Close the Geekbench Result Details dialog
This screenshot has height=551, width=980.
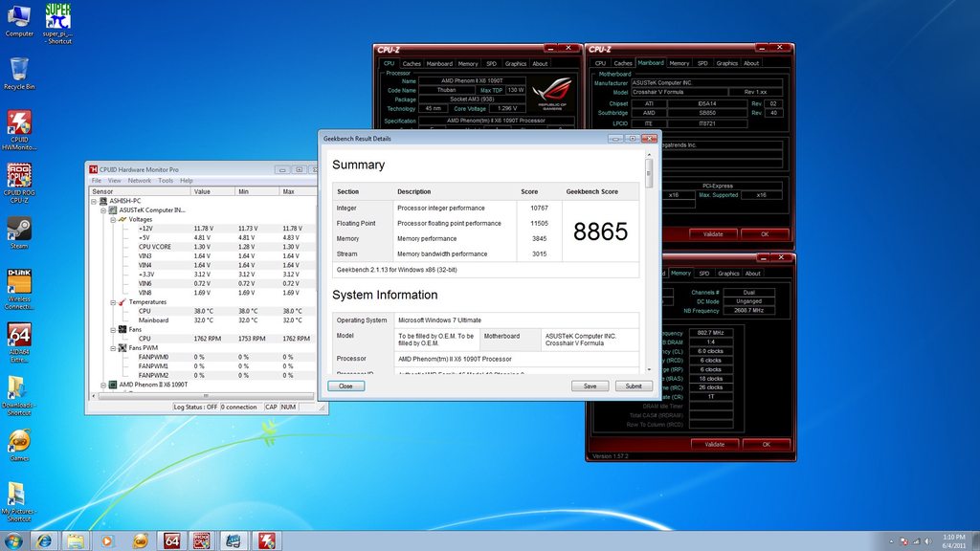point(345,386)
